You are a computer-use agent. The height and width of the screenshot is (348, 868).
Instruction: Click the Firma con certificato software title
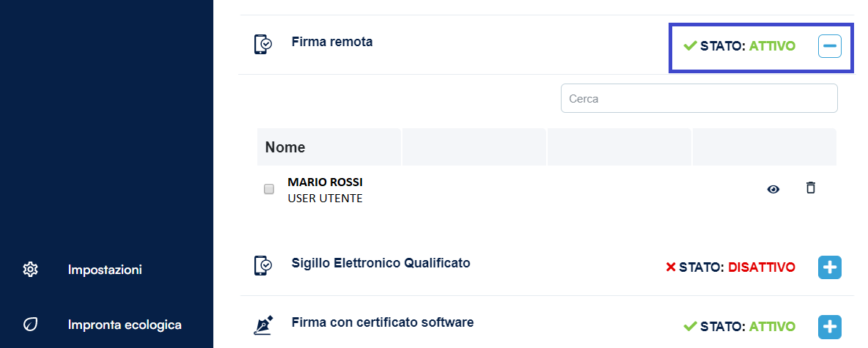pos(382,322)
